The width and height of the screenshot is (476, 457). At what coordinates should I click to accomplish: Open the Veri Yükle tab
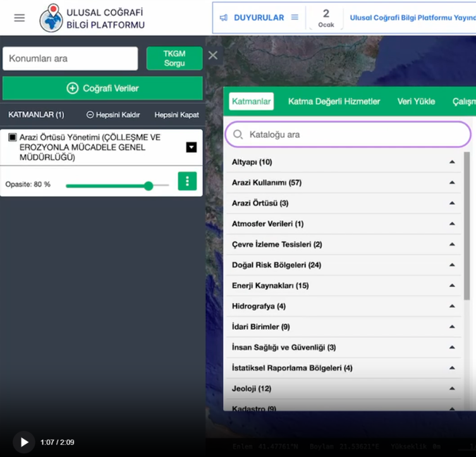416,101
